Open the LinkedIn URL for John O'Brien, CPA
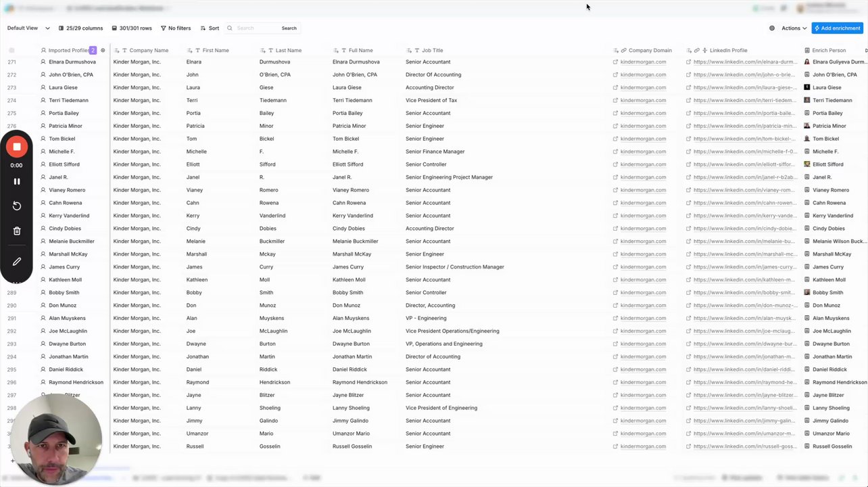Image resolution: width=868 pixels, height=487 pixels. [744, 74]
